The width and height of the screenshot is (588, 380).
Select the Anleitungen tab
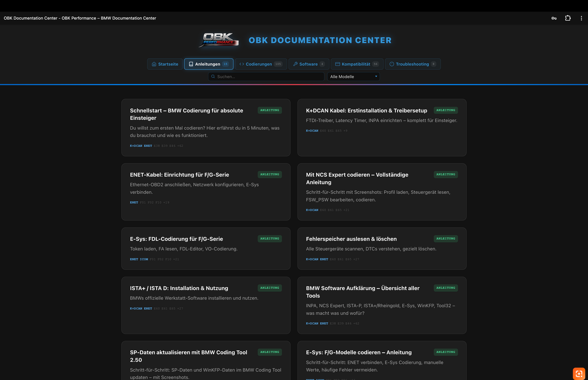(209, 64)
